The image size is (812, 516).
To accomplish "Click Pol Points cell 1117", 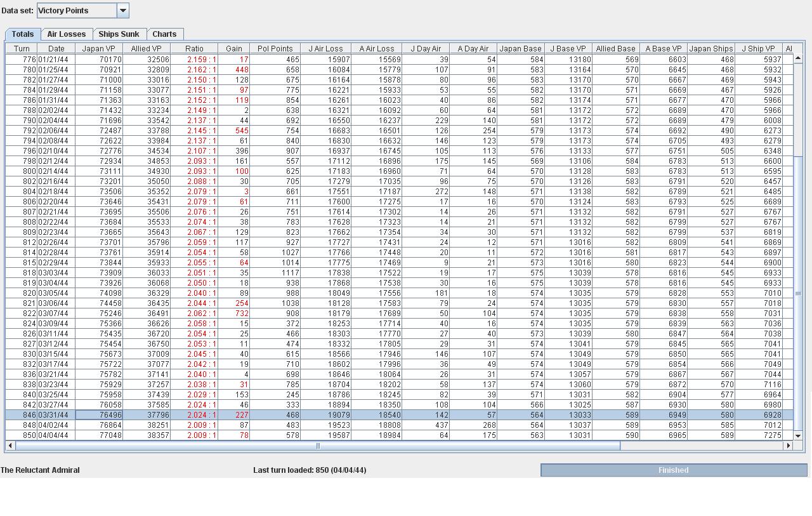I will tap(275, 273).
